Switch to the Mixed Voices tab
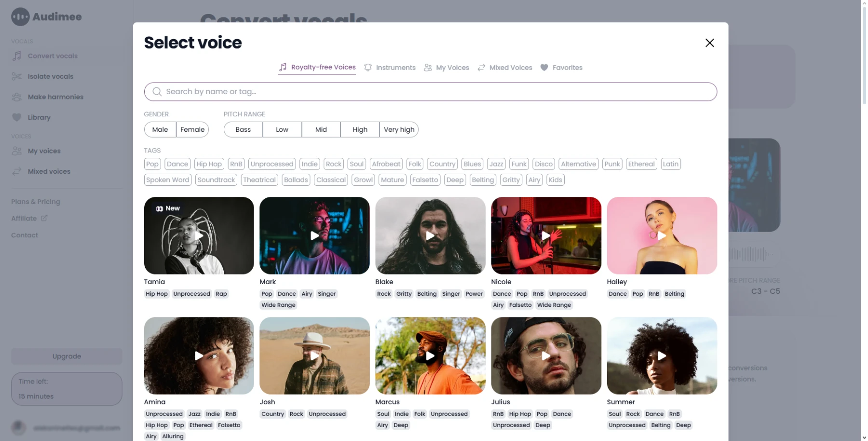Screen dimensions: 868x441 pos(505,68)
